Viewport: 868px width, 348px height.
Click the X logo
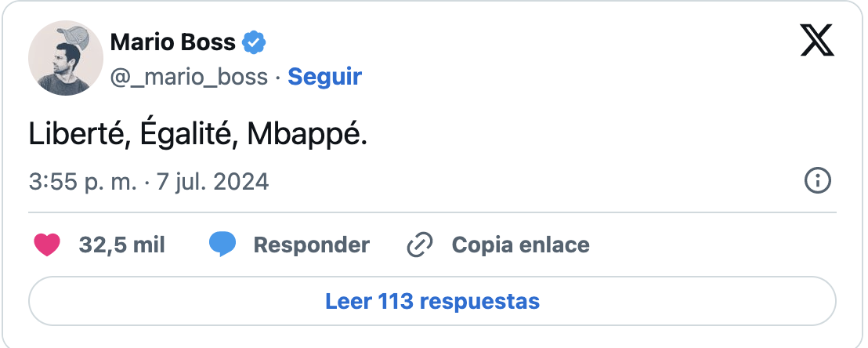[817, 40]
